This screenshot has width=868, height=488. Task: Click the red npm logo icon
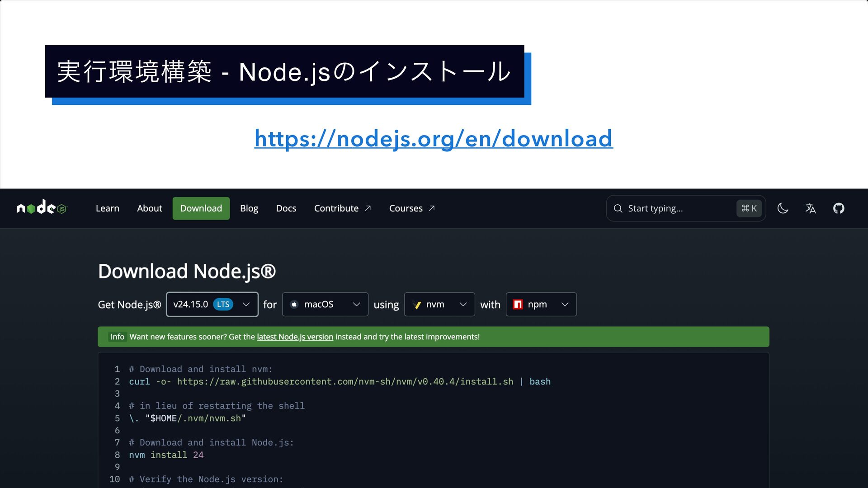click(518, 305)
